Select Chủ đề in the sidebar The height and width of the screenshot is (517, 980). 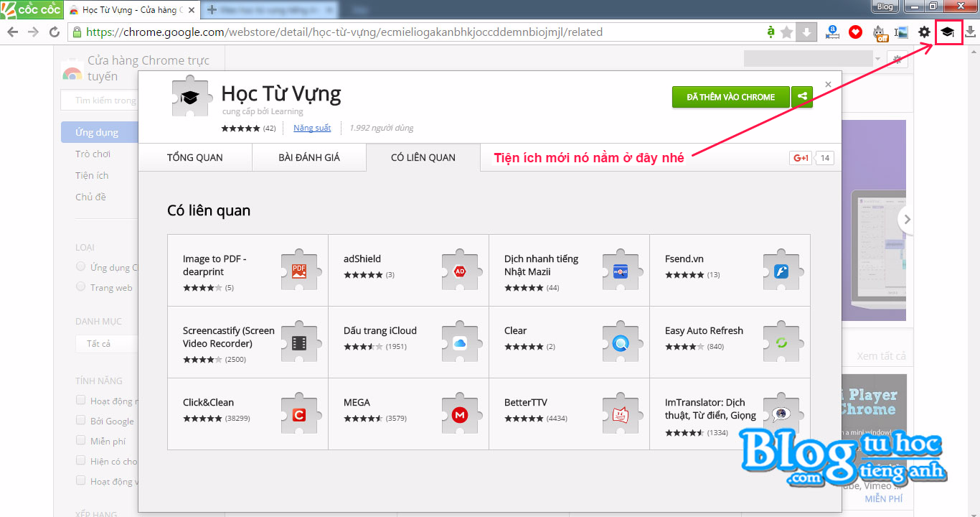coord(90,197)
